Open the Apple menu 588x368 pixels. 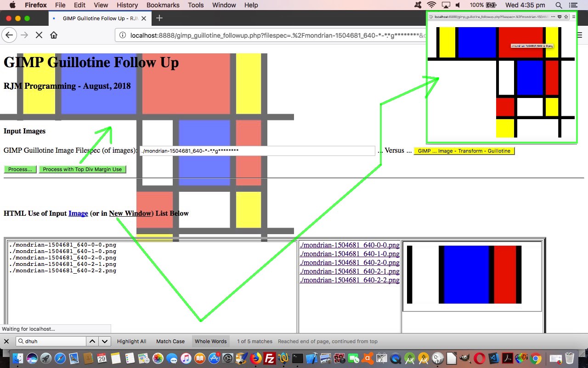click(x=12, y=5)
